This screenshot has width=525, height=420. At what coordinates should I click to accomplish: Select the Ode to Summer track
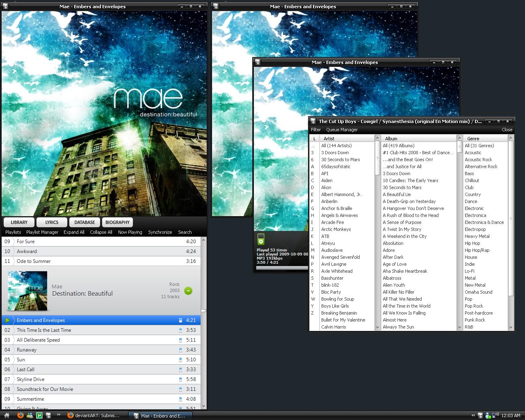point(100,261)
